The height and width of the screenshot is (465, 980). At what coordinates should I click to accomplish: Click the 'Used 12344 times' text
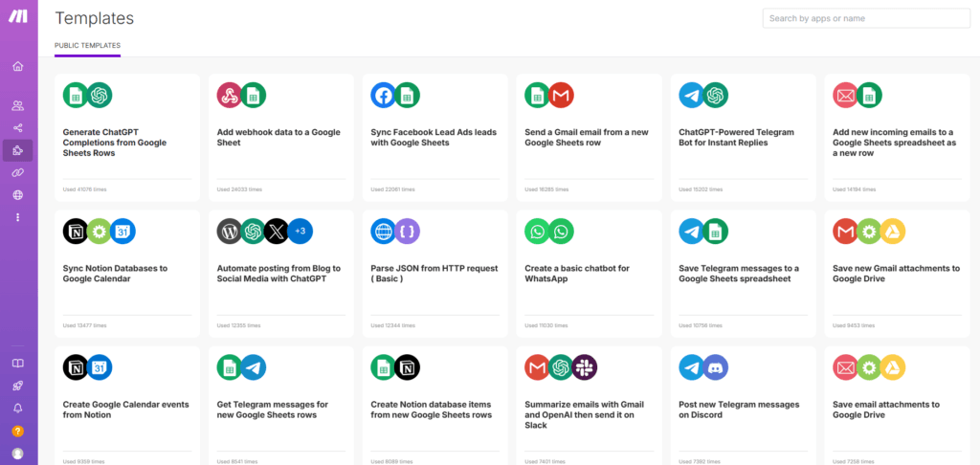pos(392,325)
